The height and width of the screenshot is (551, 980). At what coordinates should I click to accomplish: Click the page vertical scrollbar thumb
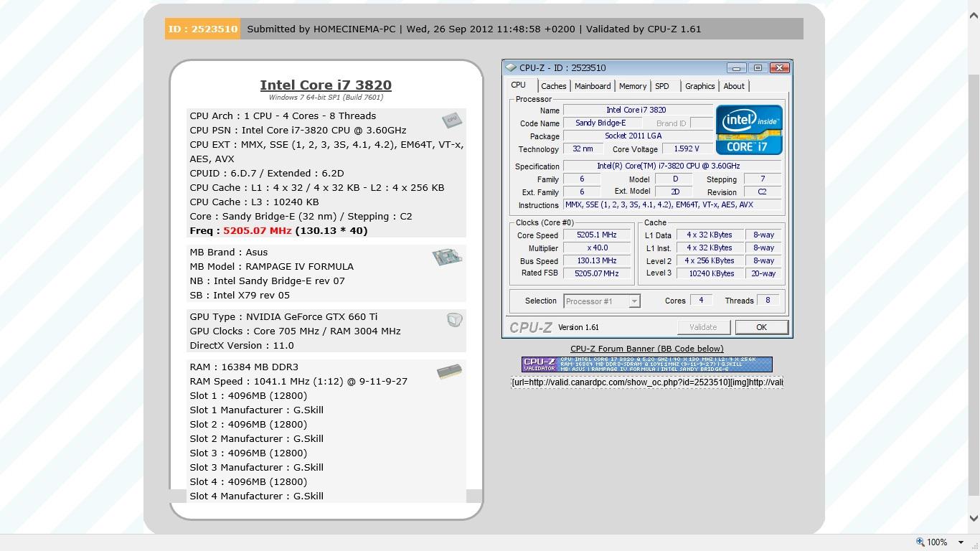pyautogui.click(x=974, y=284)
